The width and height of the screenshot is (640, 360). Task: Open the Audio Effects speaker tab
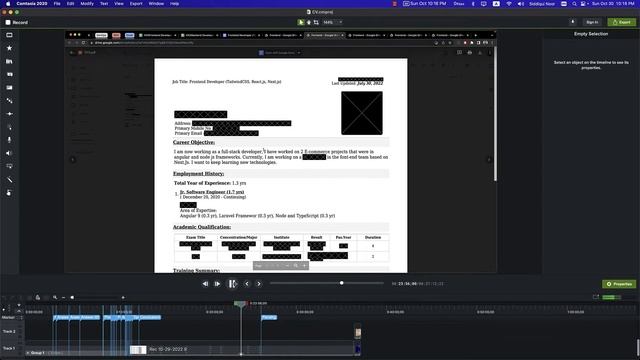click(x=9, y=153)
